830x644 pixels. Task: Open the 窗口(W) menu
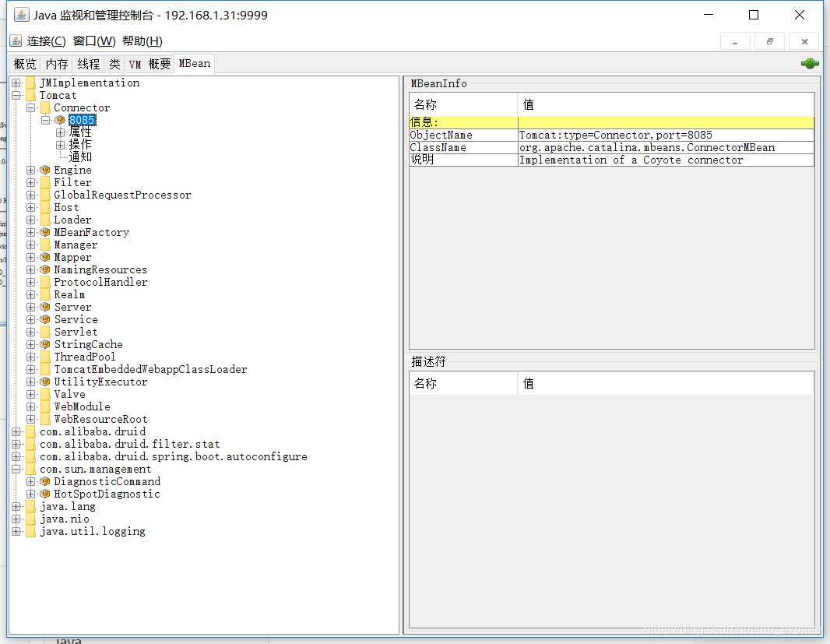[94, 40]
